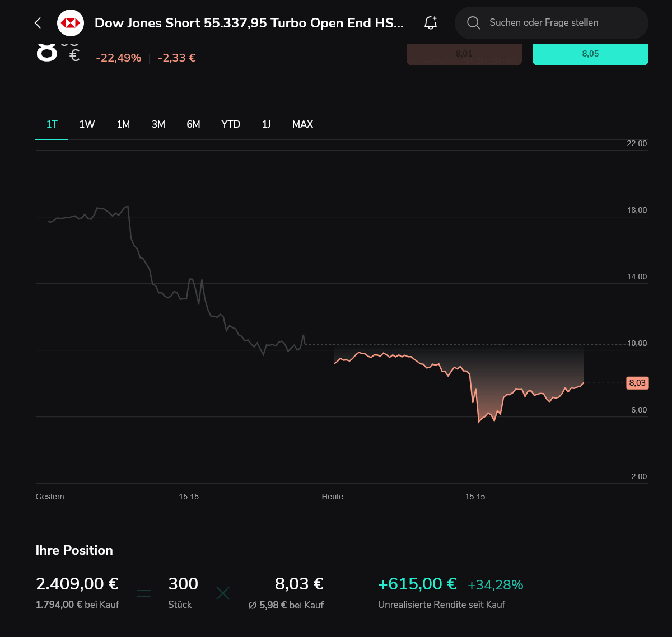
Task: Choose the 1J one-year timeframe
Action: point(266,124)
